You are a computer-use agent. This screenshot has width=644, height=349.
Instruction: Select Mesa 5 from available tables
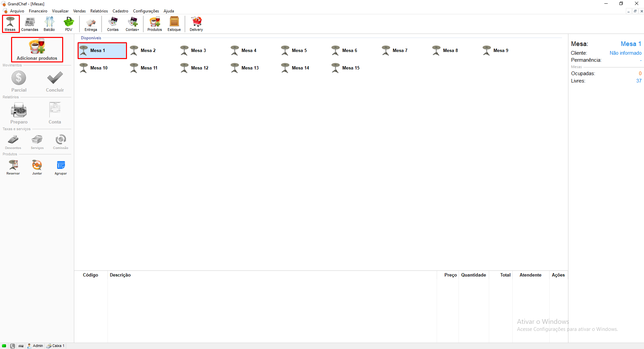(x=294, y=51)
